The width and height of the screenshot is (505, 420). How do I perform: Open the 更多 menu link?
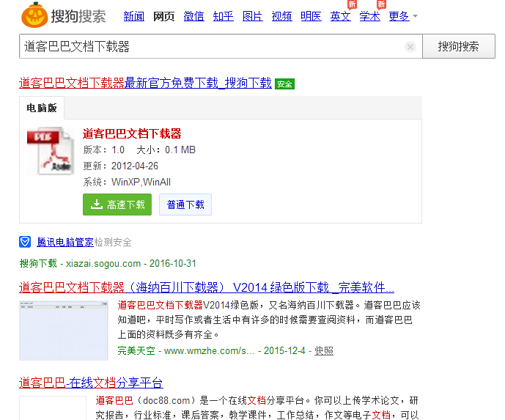click(399, 16)
